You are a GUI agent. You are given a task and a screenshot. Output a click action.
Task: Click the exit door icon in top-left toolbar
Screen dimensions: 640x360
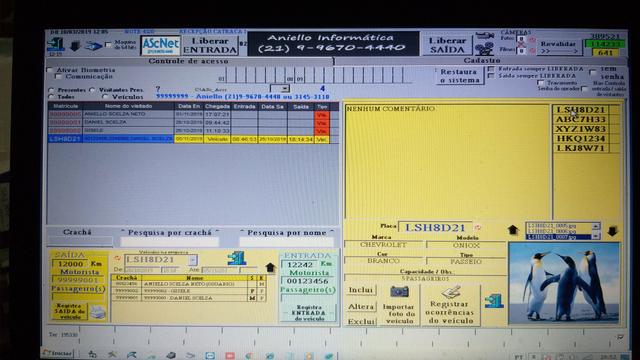pyautogui.click(x=55, y=44)
